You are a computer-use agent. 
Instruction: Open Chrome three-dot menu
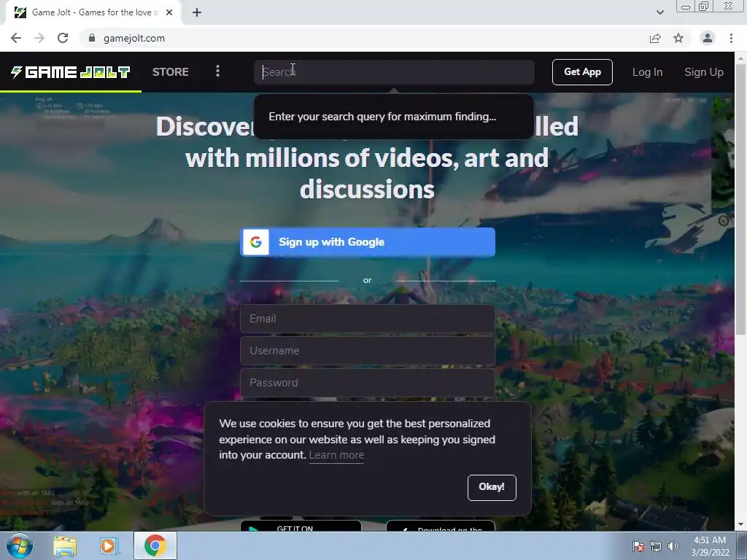(731, 38)
